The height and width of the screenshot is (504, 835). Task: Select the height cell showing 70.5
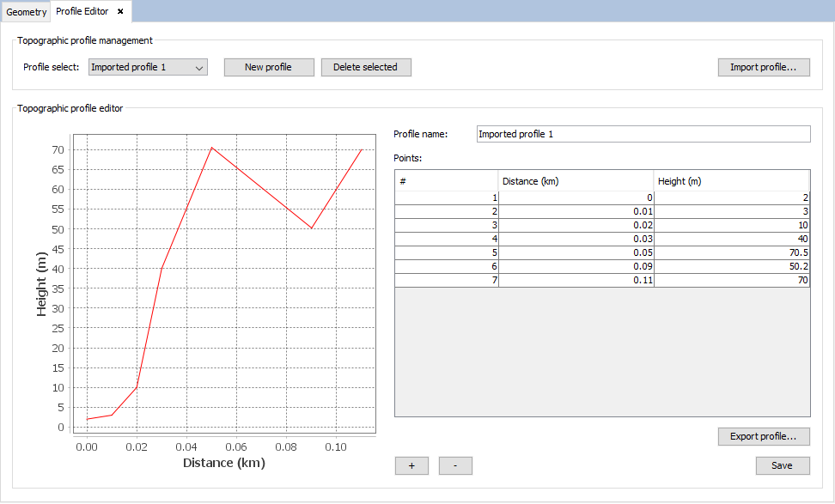pos(731,253)
